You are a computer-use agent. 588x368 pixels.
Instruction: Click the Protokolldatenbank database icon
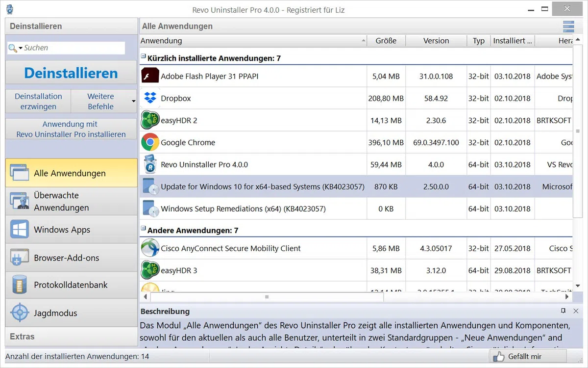click(19, 285)
